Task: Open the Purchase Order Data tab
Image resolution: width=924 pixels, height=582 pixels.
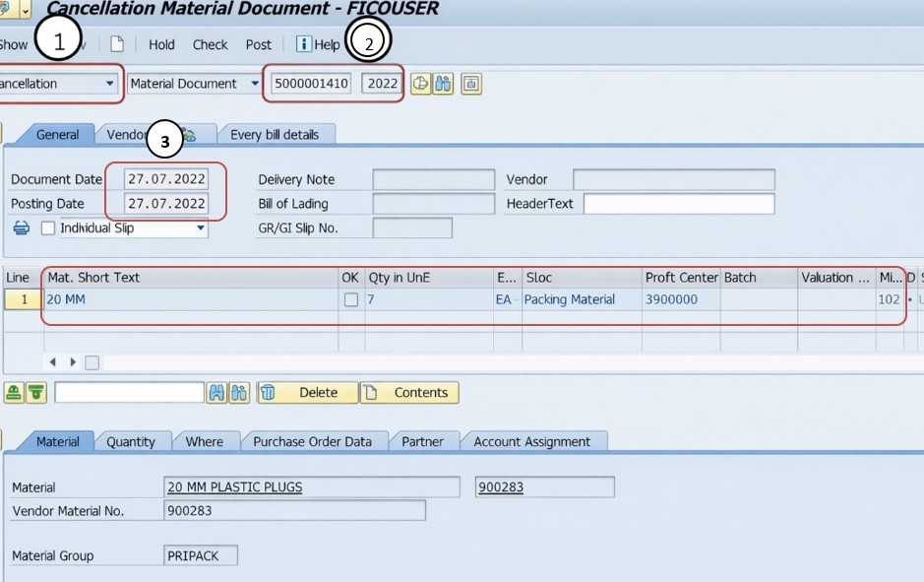Action: tap(312, 441)
